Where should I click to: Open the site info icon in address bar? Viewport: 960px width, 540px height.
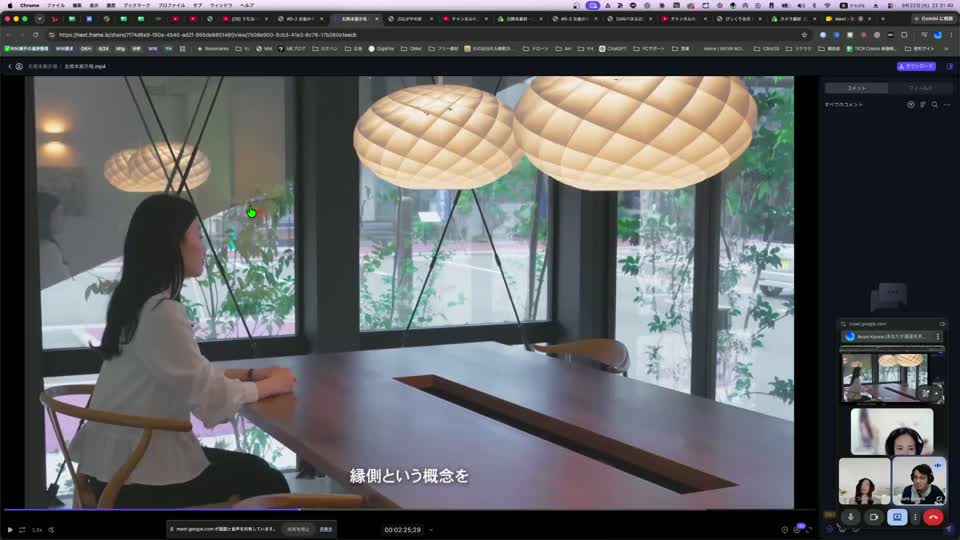click(51, 35)
